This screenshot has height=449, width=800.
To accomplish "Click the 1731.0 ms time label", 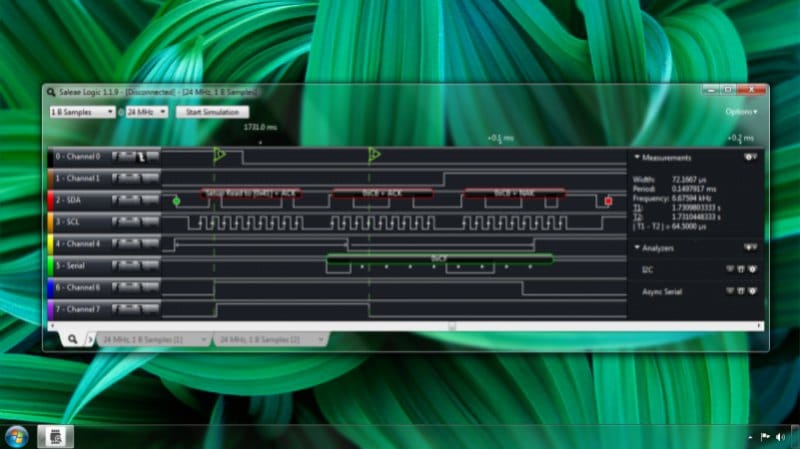I will (260, 127).
